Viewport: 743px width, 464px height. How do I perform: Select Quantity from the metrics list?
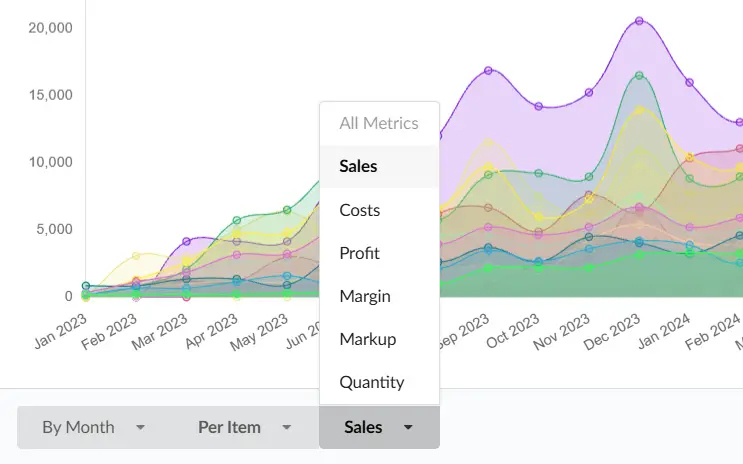click(379, 382)
